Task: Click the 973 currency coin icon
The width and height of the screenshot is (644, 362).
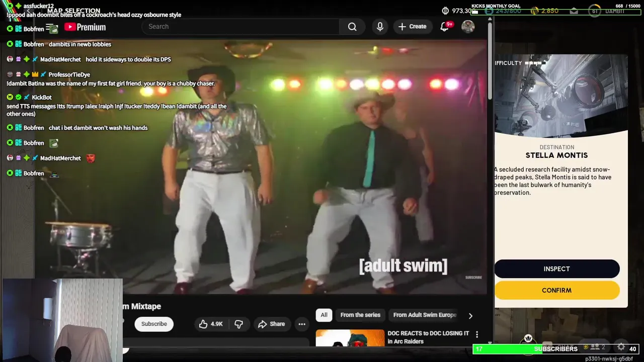Action: coord(445,11)
